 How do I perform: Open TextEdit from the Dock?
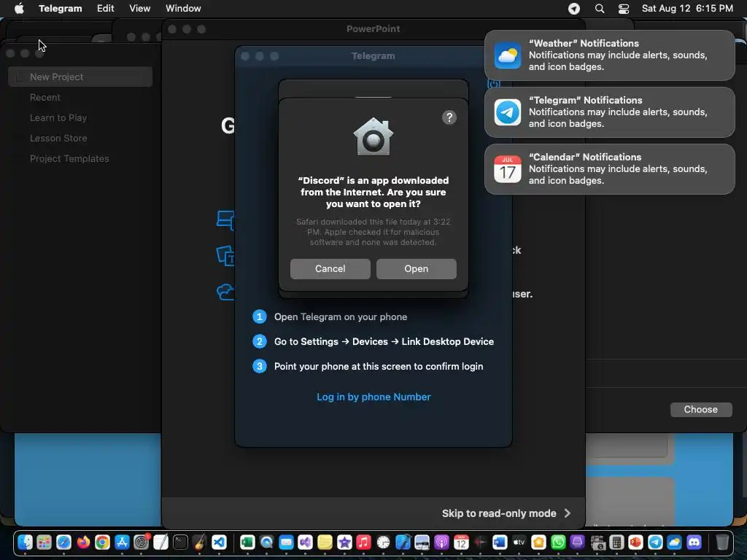pyautogui.click(x=160, y=542)
